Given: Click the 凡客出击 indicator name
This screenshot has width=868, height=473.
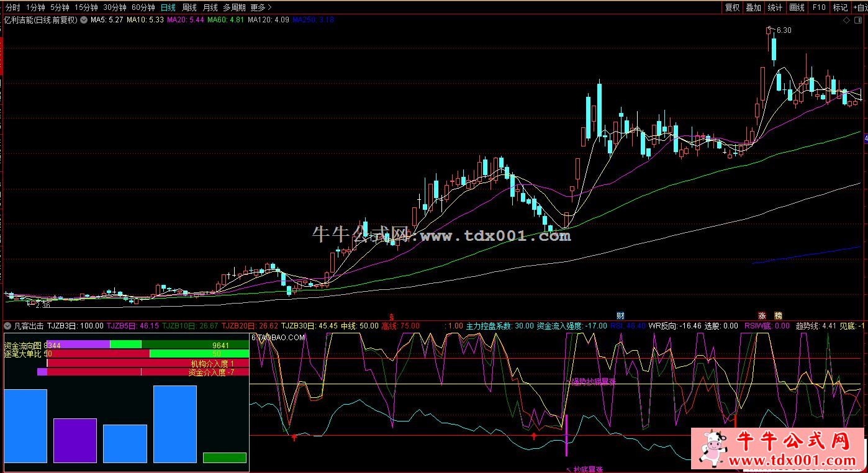Looking at the screenshot, I should point(29,325).
